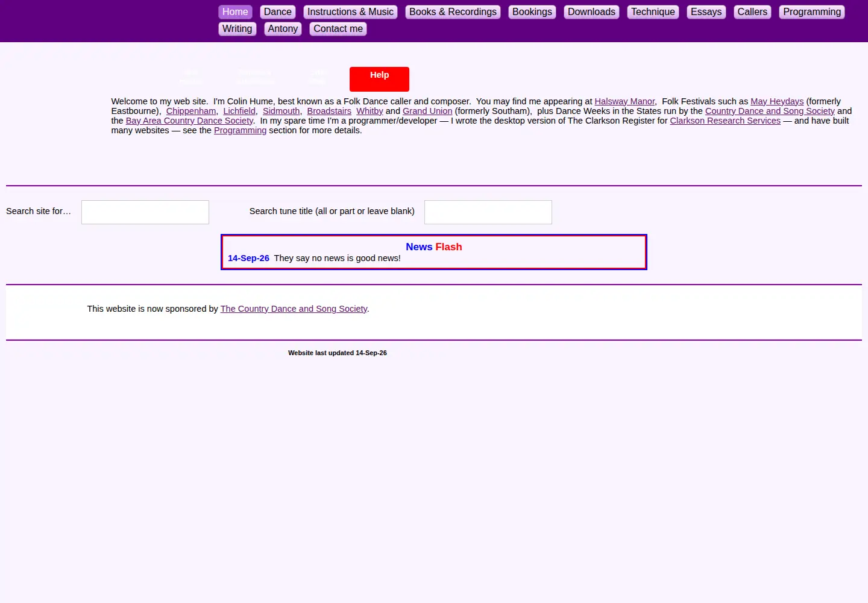Viewport: 868px width, 603px height.
Task: Go to Instructions & Music section
Action: click(x=350, y=12)
